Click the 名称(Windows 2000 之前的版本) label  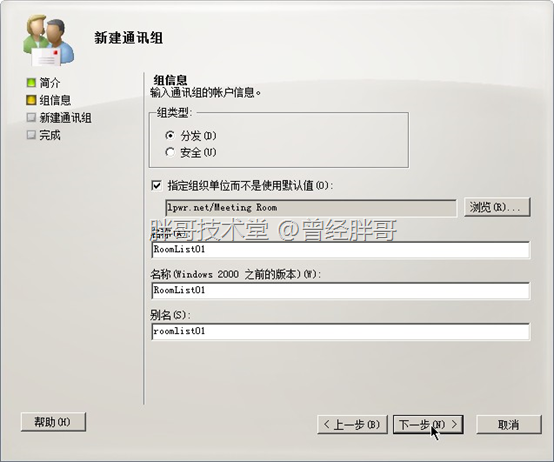236,274
